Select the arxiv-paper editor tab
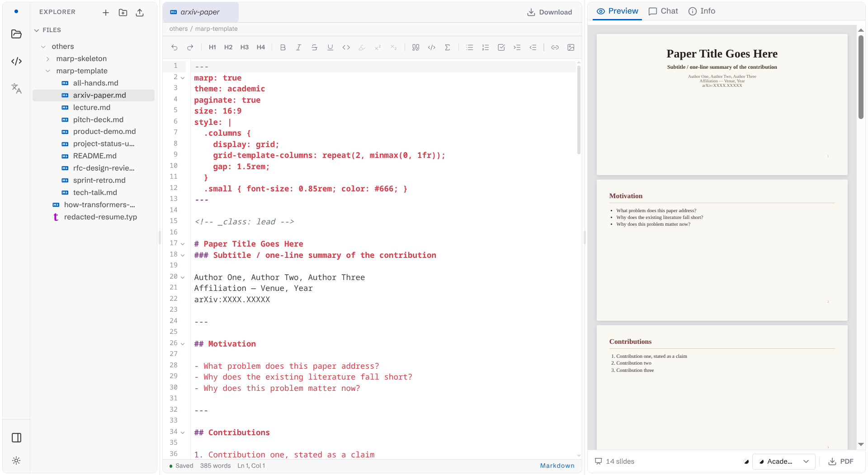 pyautogui.click(x=200, y=12)
